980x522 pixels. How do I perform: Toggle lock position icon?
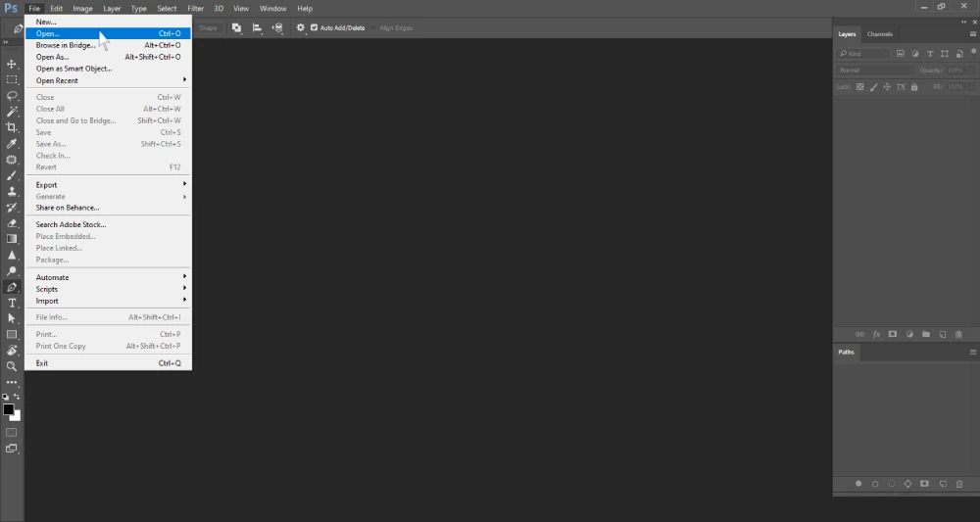887,87
